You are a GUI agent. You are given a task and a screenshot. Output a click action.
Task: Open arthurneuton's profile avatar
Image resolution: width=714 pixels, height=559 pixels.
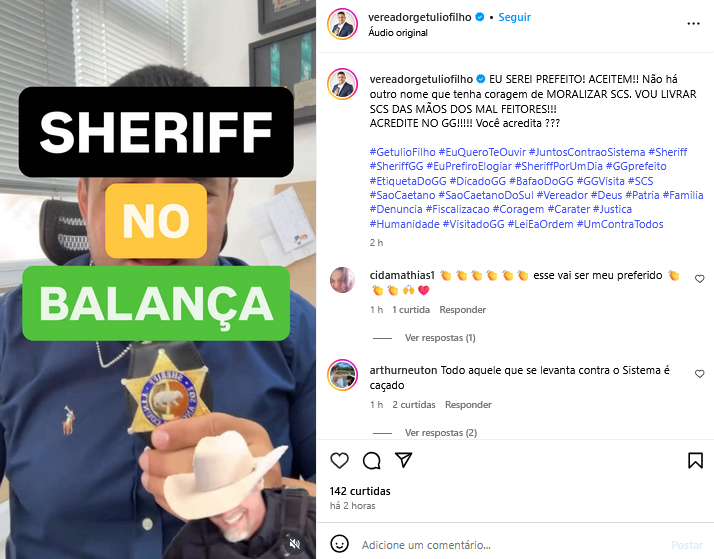[342, 376]
